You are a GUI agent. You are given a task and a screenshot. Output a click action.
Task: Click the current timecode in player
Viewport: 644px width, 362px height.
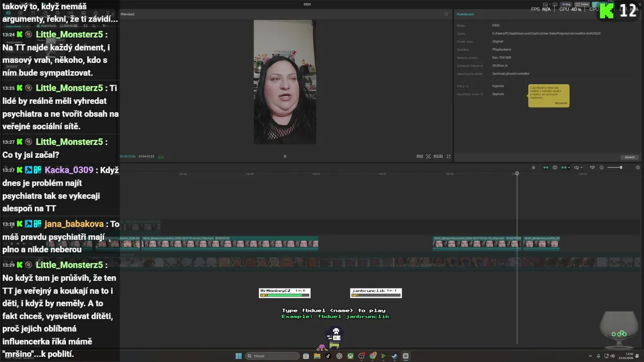click(x=128, y=156)
